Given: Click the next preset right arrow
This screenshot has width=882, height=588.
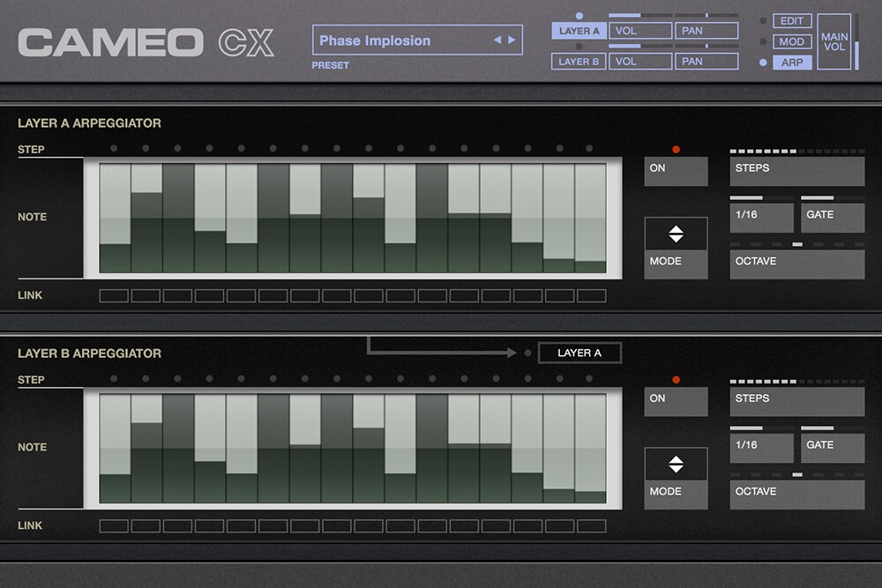Looking at the screenshot, I should (512, 41).
